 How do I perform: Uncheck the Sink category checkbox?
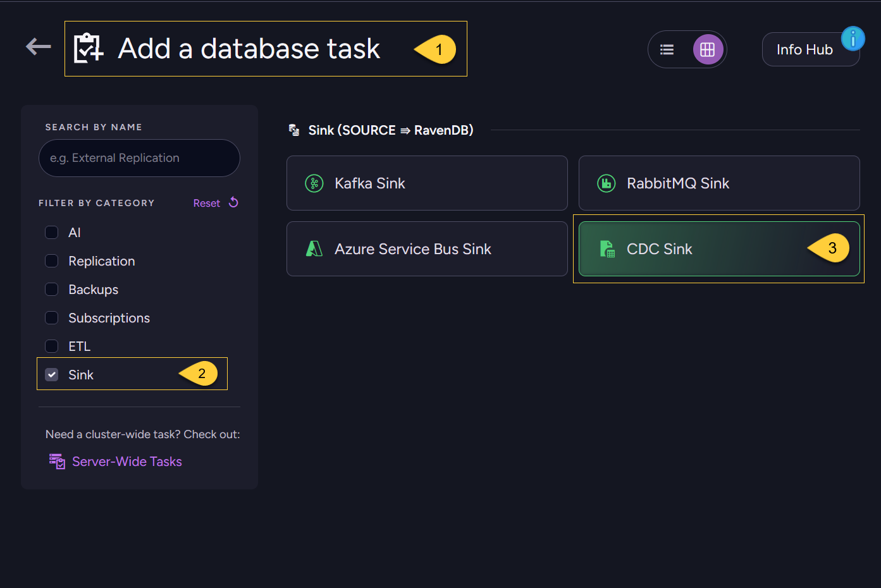52,375
